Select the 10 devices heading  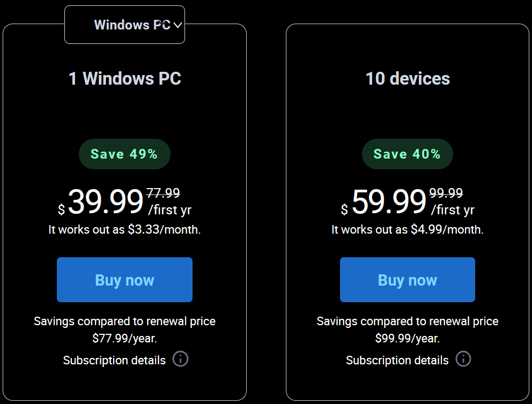click(x=408, y=79)
